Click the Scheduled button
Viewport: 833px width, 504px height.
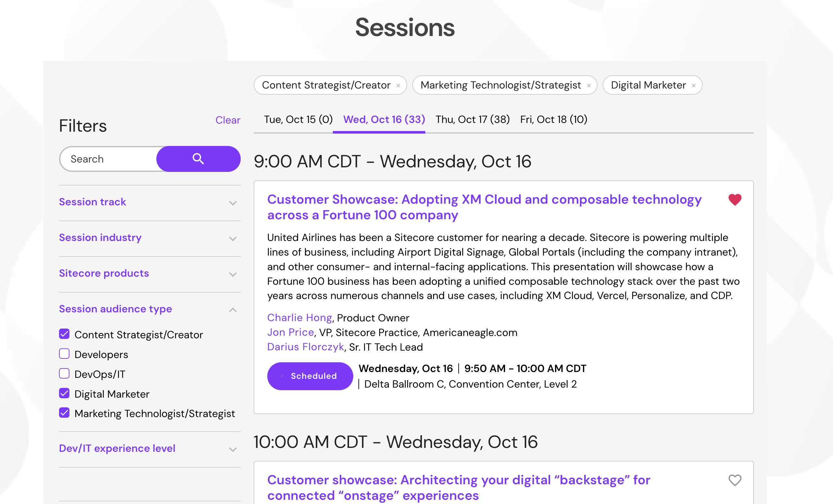pyautogui.click(x=310, y=376)
